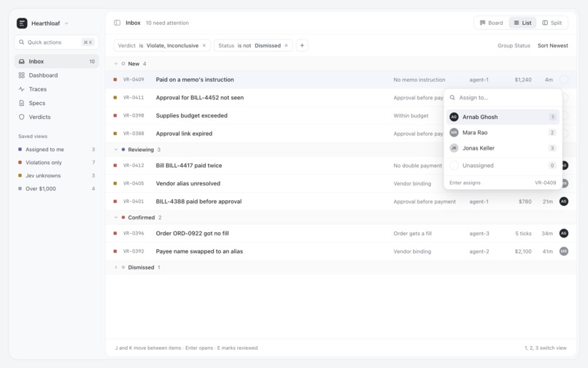Open the Violations only saved view

(x=57, y=163)
